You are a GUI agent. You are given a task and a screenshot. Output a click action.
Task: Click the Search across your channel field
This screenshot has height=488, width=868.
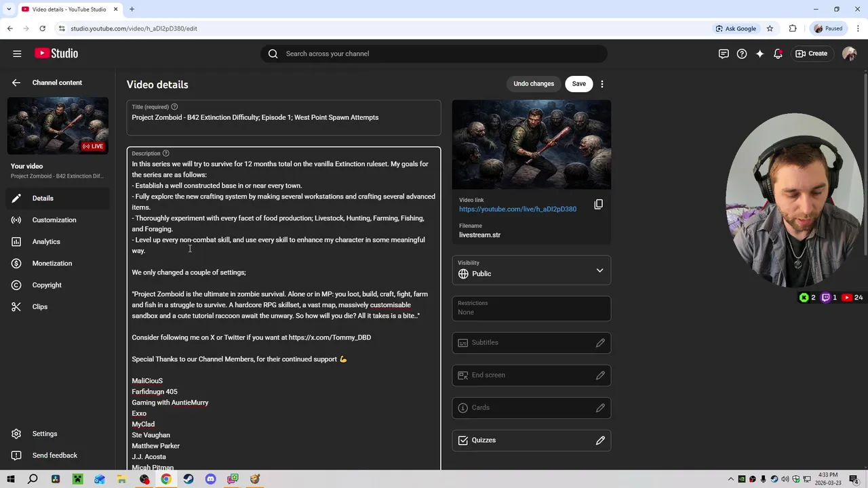tap(434, 54)
